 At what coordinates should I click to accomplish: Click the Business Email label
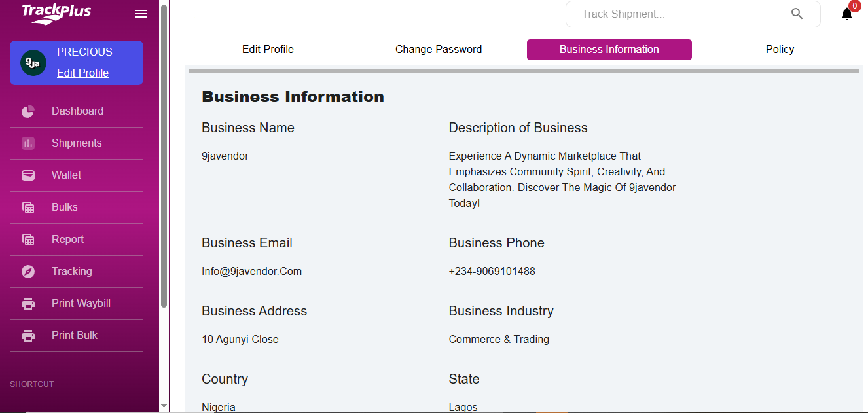click(x=247, y=243)
